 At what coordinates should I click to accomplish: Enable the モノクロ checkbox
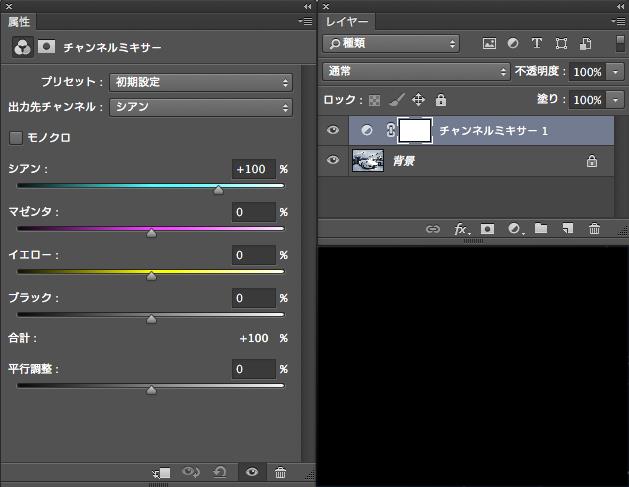click(x=16, y=138)
